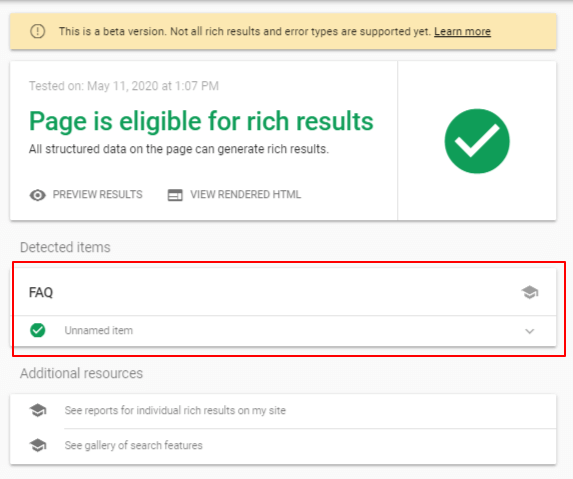Click the green check beside Unnamed item

pos(38,330)
